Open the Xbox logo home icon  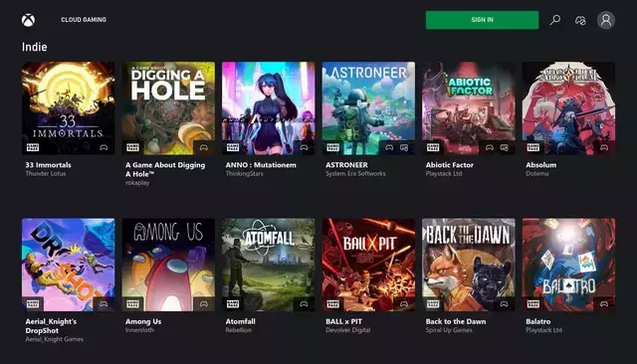pyautogui.click(x=29, y=20)
